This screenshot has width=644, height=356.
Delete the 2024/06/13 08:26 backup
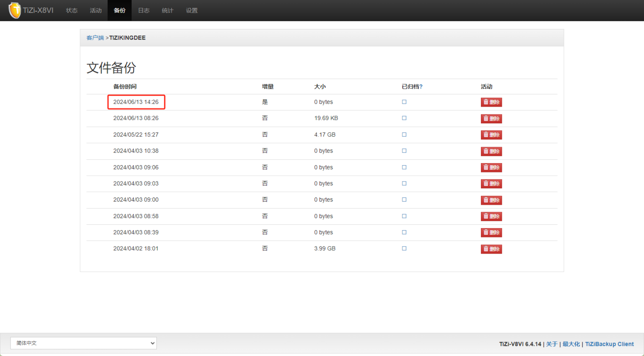pos(491,119)
